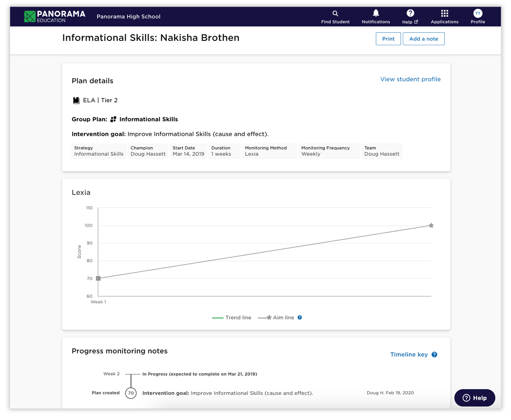Click the Panorama Education logo
The image size is (511, 420).
pos(55,16)
